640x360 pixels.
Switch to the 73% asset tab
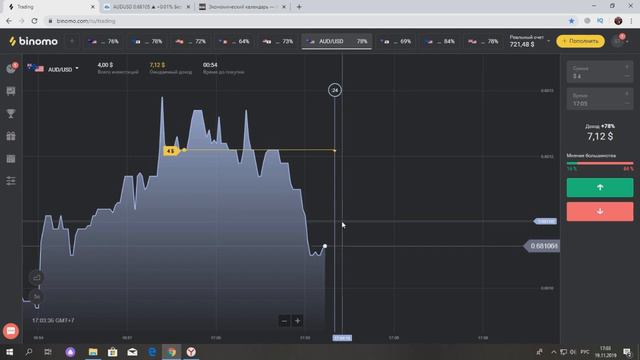pyautogui.click(x=278, y=42)
